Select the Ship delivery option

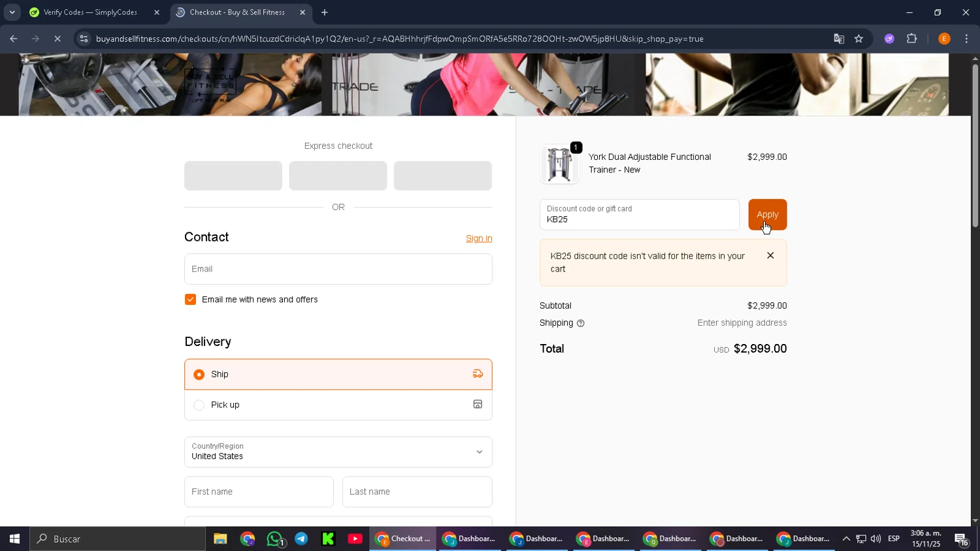[x=338, y=374]
